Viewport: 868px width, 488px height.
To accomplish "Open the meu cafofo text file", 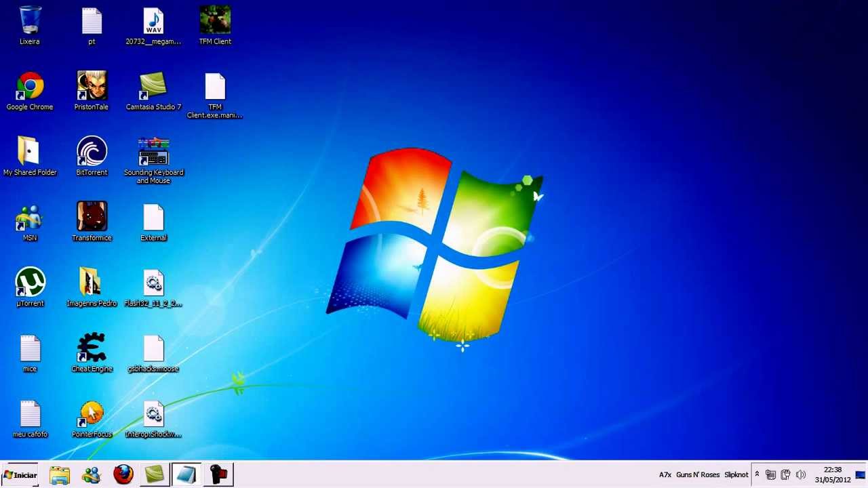I will [30, 419].
